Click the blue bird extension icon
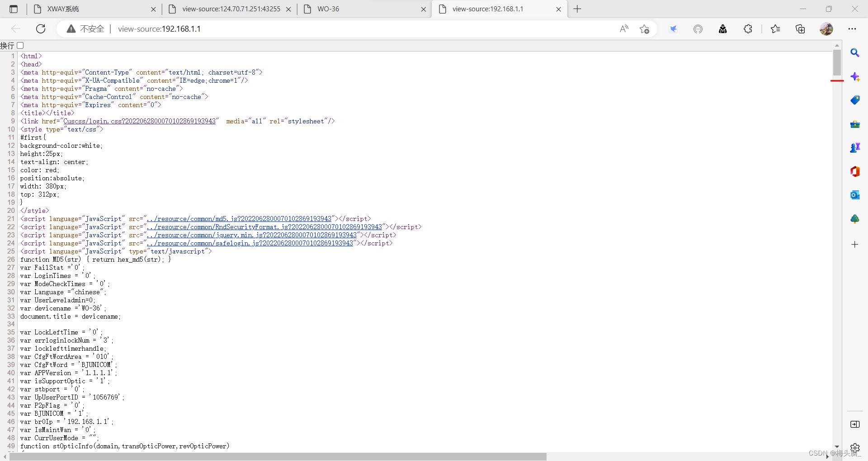The height and width of the screenshot is (461, 868). [674, 29]
